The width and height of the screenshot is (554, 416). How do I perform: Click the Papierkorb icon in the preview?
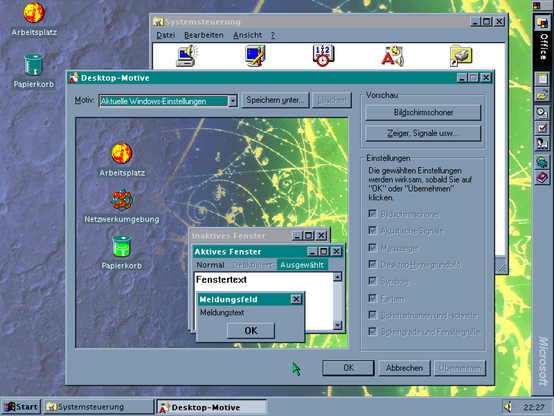[122, 246]
